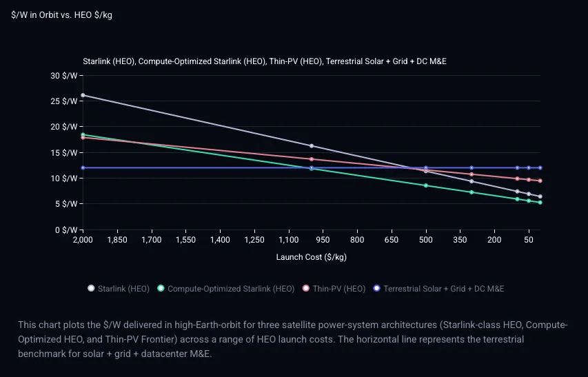Click Compute-Optimized data point at 500 $/kg
The width and height of the screenshot is (588, 377).
click(x=426, y=185)
